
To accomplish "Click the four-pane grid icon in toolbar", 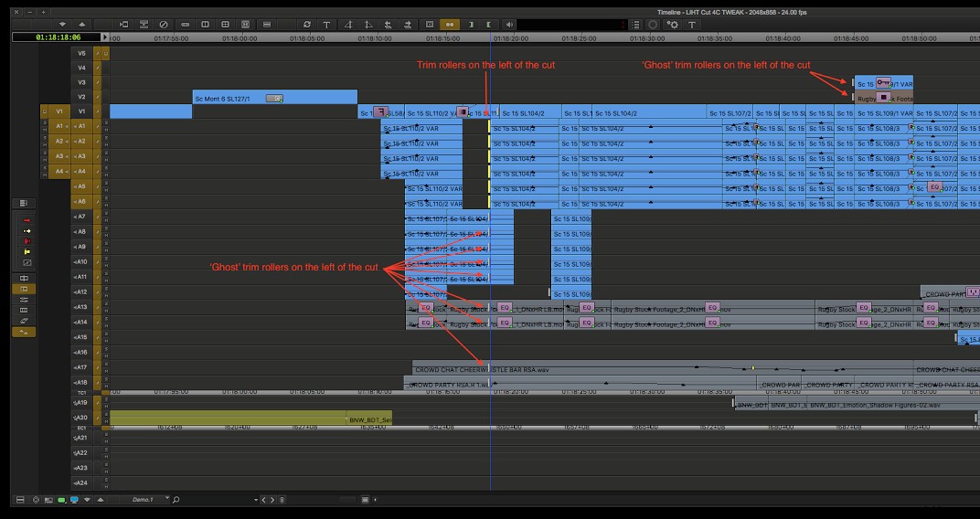I will [x=226, y=25].
